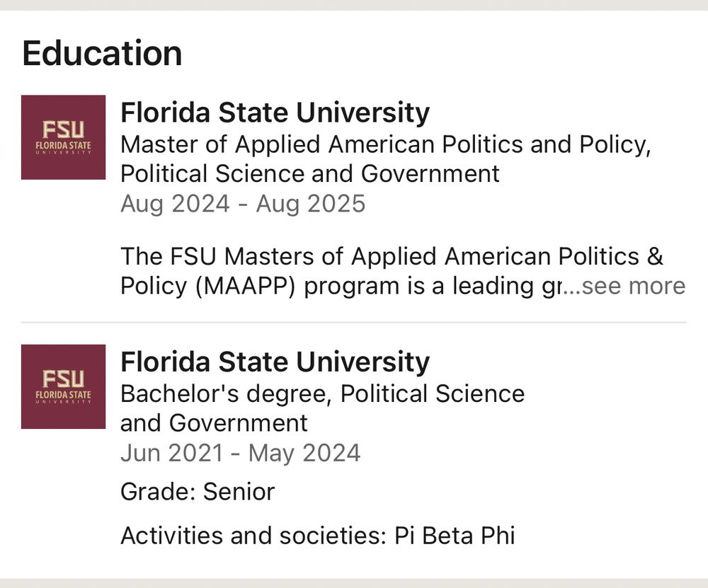The height and width of the screenshot is (588, 708).
Task: Click the "Policy (MAAPP) program is a leading" text line
Action: click(340, 286)
